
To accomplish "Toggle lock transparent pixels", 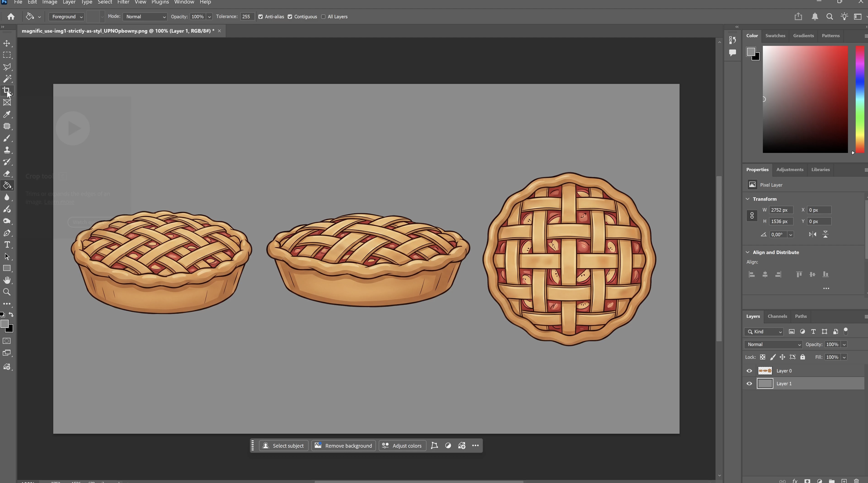I will point(762,357).
